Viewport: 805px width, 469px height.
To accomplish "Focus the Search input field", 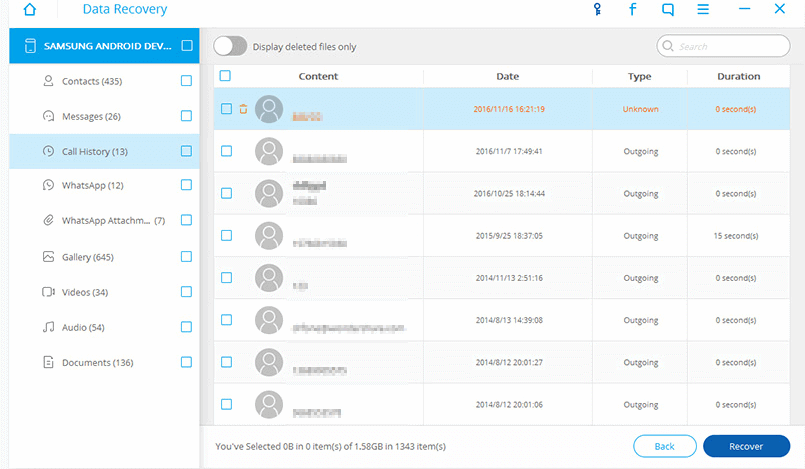I will tap(723, 46).
